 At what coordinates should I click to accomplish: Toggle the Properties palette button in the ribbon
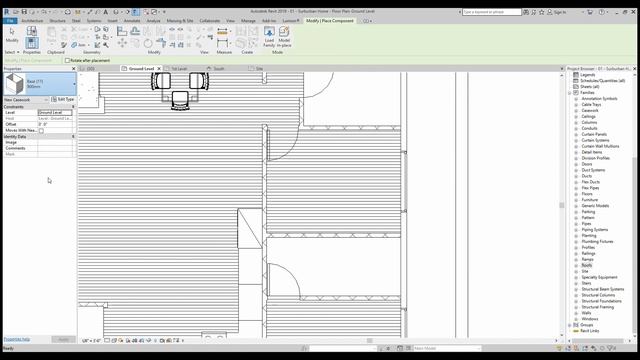(31, 43)
